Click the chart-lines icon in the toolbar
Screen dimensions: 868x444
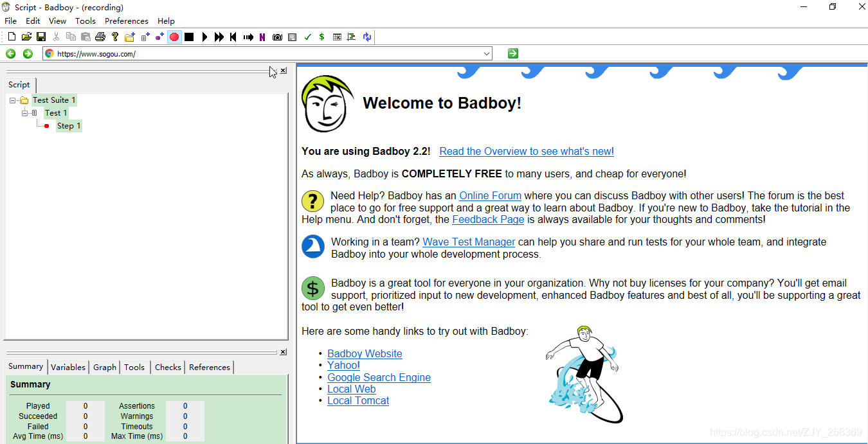tap(351, 37)
